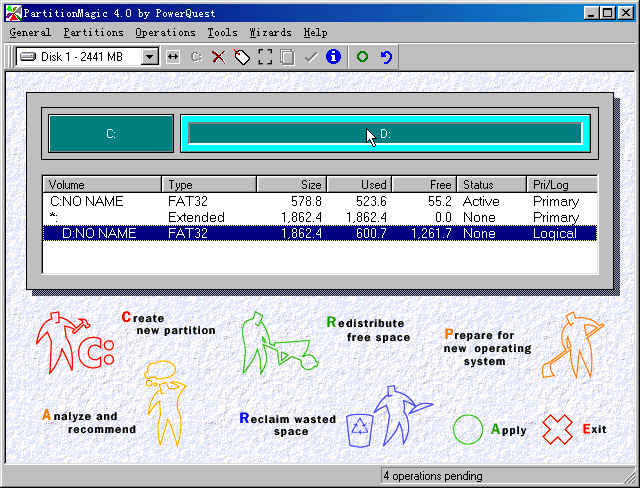The height and width of the screenshot is (488, 640).
Task: Open the Partitions menu
Action: tap(93, 33)
